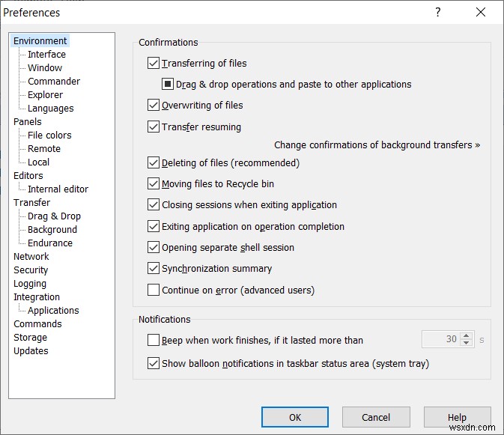
Task: Toggle Overwriting of files checkbox
Action: (x=154, y=105)
